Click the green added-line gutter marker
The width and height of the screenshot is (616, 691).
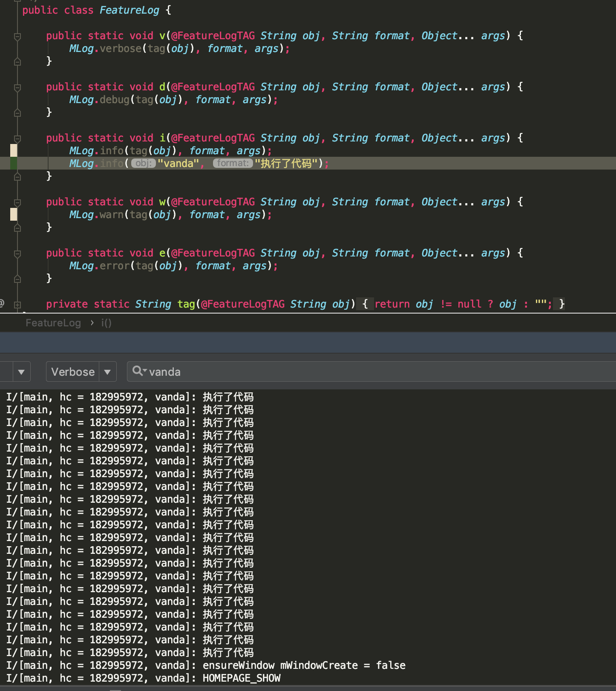tap(14, 163)
